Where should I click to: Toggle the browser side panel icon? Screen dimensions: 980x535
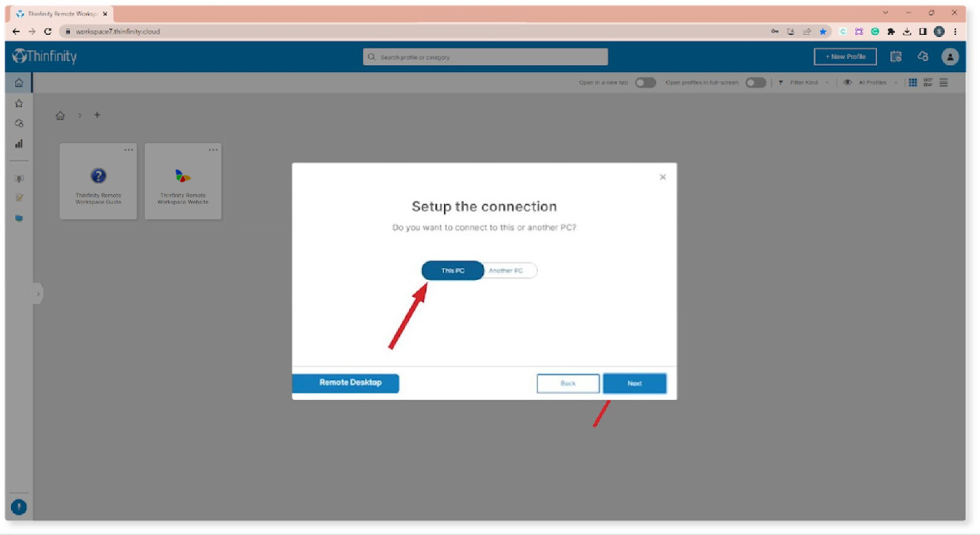923,31
